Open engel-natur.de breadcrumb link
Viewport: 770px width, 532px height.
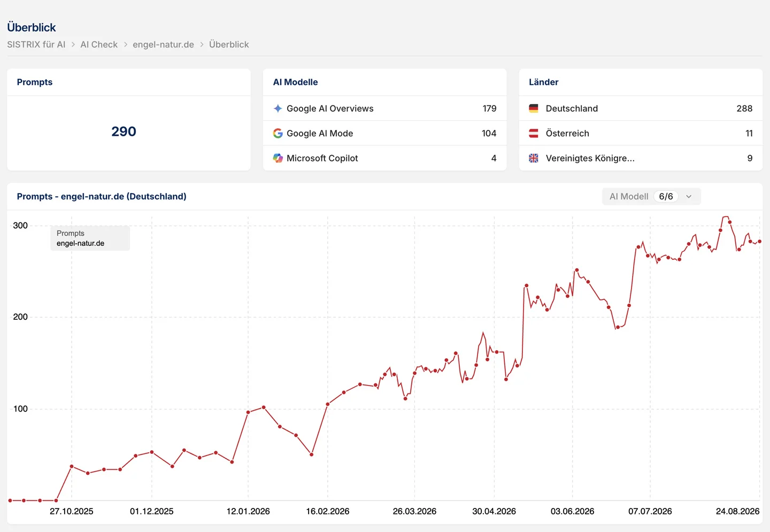(x=163, y=44)
